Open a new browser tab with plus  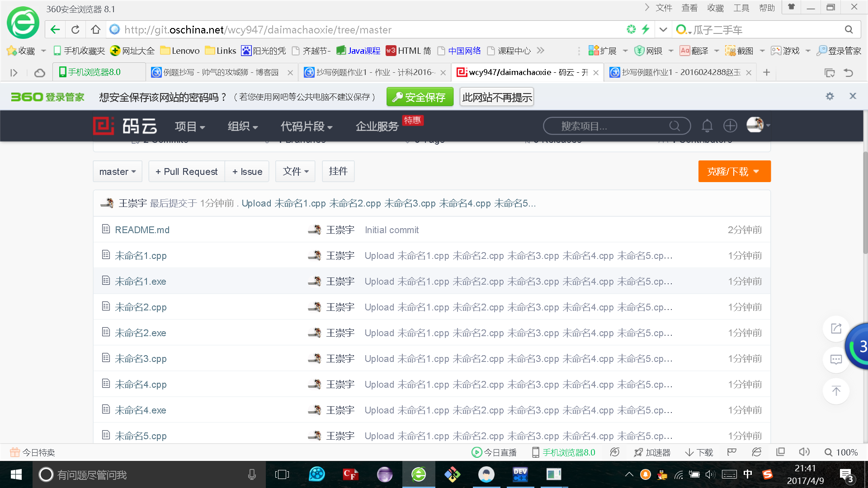click(767, 72)
